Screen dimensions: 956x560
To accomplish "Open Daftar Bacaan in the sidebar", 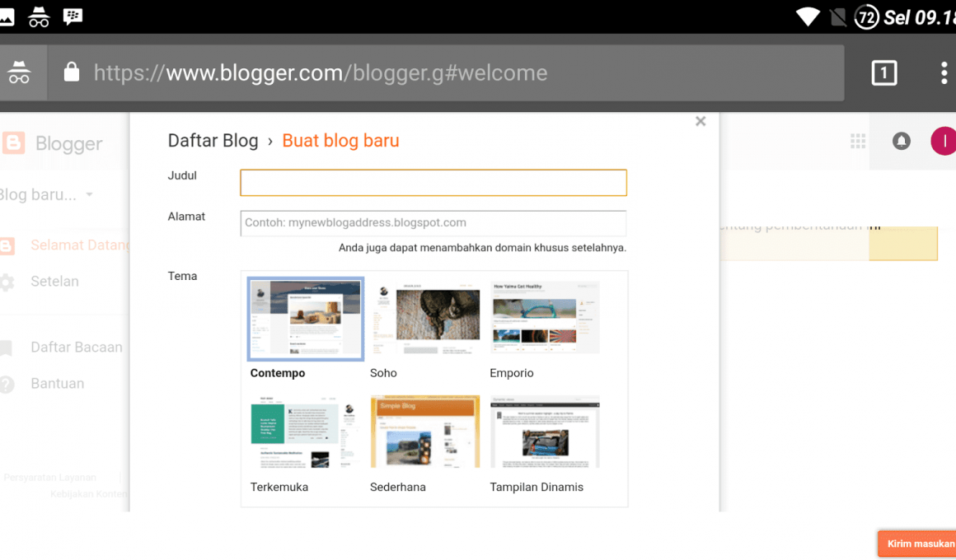I will click(76, 348).
